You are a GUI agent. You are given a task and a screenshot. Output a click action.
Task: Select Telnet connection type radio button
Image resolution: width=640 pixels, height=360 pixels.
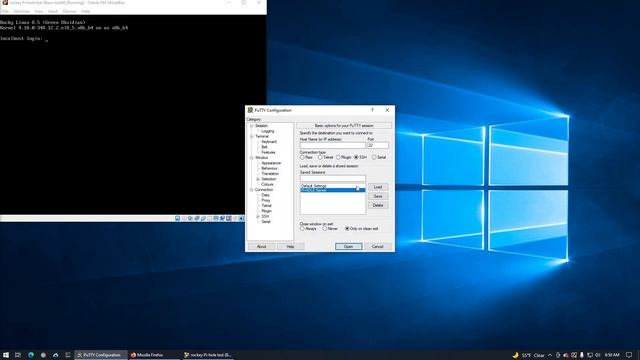coord(325,157)
